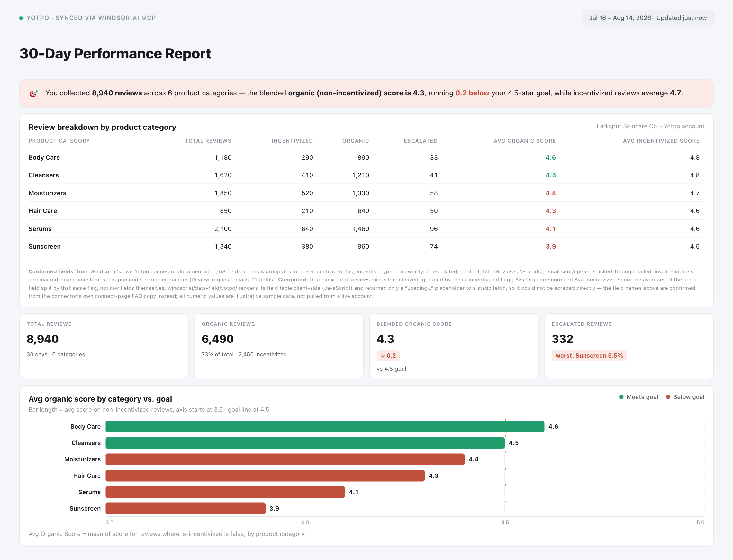Click the 4.3 blended organic score KPI

coord(385,339)
